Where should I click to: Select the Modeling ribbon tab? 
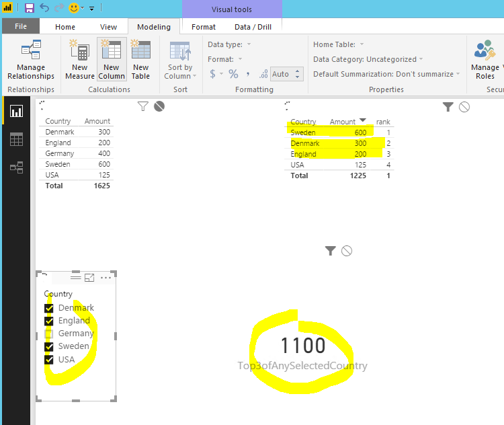[154, 27]
